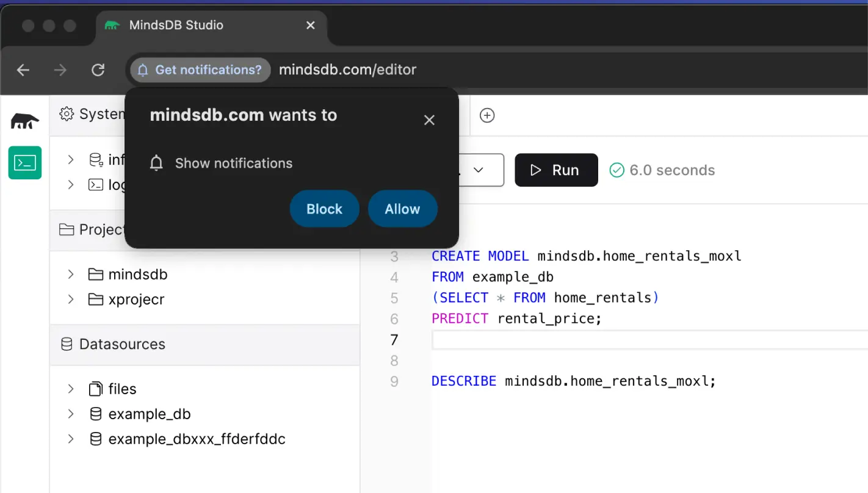The width and height of the screenshot is (868, 493).
Task: Add a new editor tab with plus icon
Action: click(x=487, y=115)
